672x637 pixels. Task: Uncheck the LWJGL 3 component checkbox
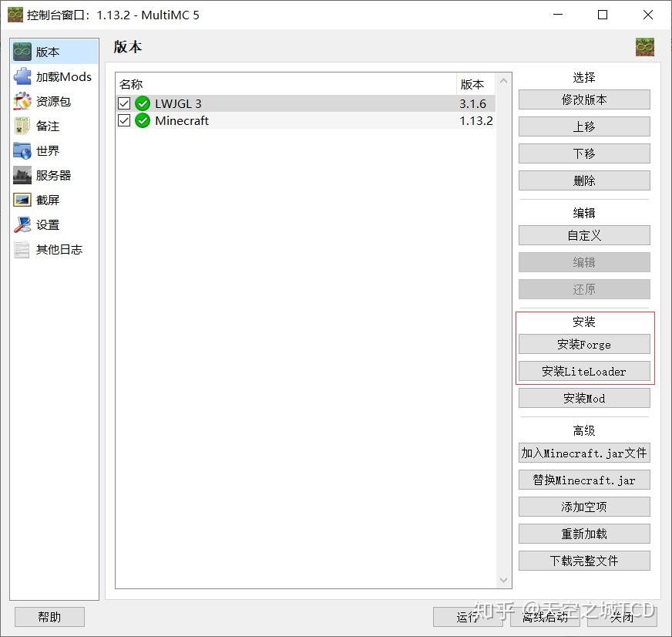point(124,103)
